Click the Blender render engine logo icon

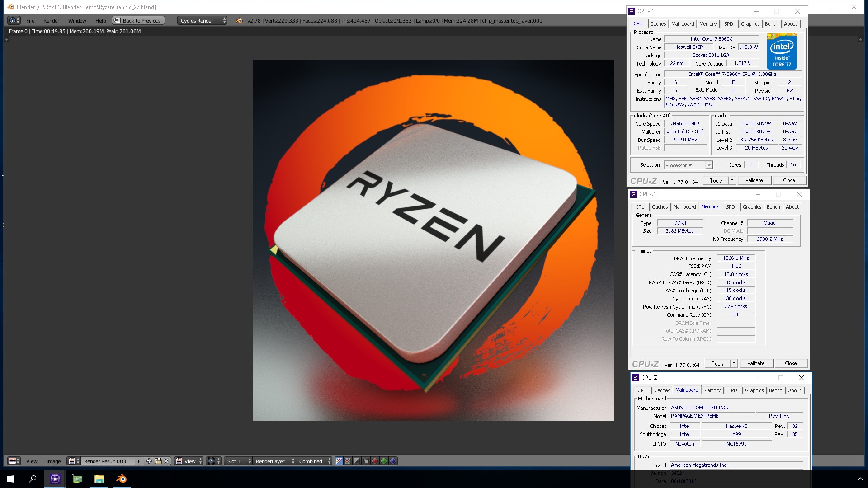coord(239,21)
